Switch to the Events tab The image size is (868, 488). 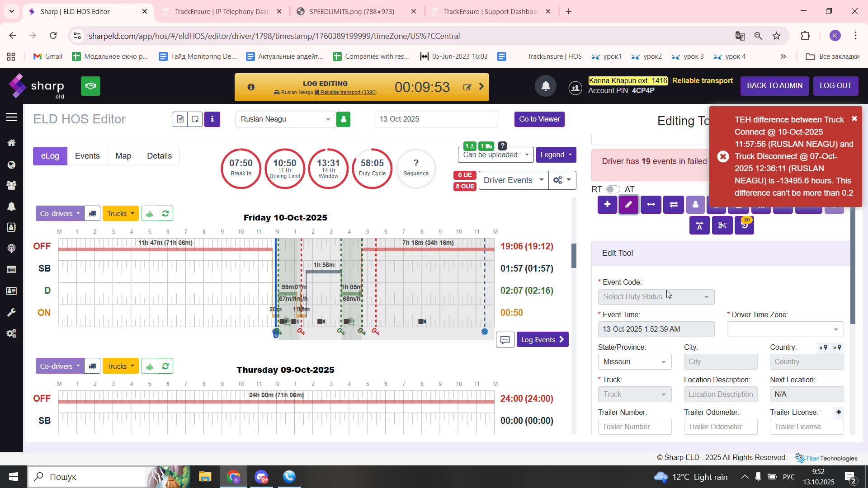[87, 156]
